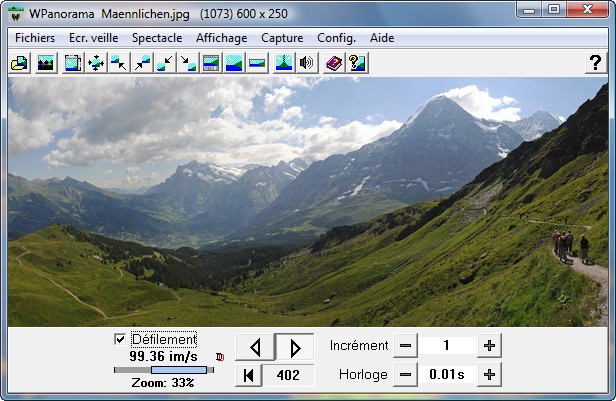Image resolution: width=616 pixels, height=401 pixels.
Task: Toggle the Défilement checkbox
Action: 121,340
